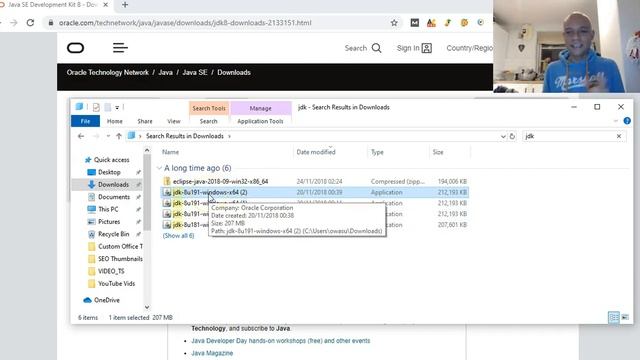Screen dimensions: 640x360
Task: Select eclipse-java-2018-09-win32-x86_64 file
Action: click(220, 181)
